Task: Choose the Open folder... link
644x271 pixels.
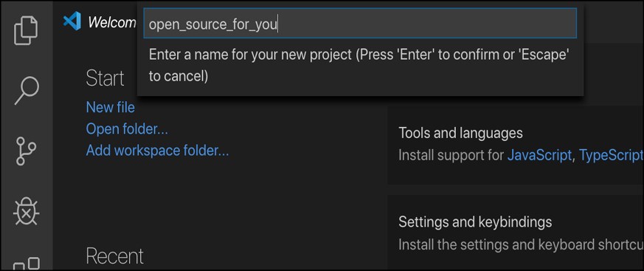Action: pos(127,129)
